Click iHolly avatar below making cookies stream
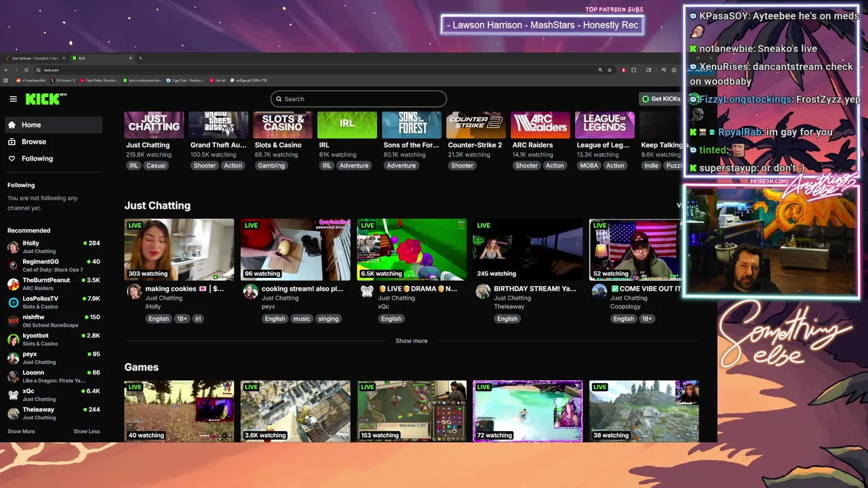The width and height of the screenshot is (868, 488). click(134, 291)
